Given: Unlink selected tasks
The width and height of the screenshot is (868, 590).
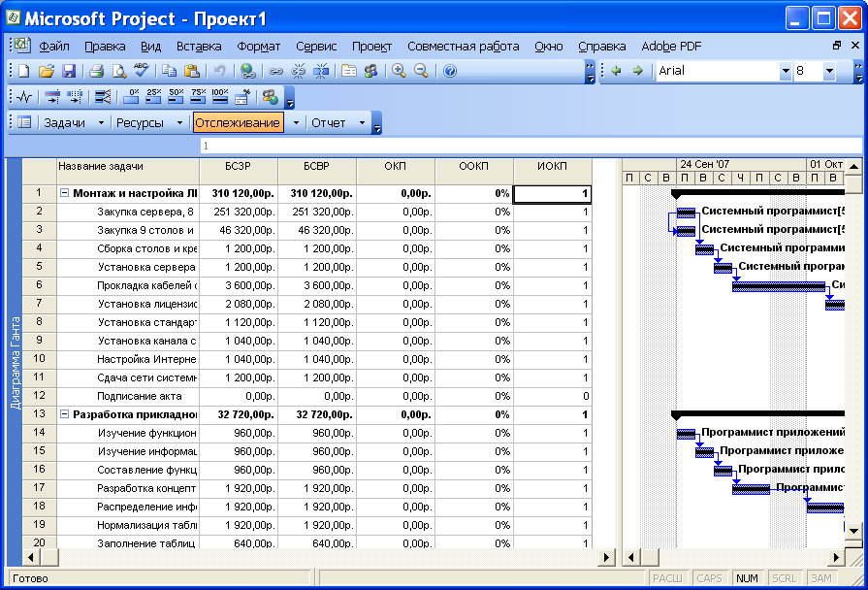Looking at the screenshot, I should 299,71.
